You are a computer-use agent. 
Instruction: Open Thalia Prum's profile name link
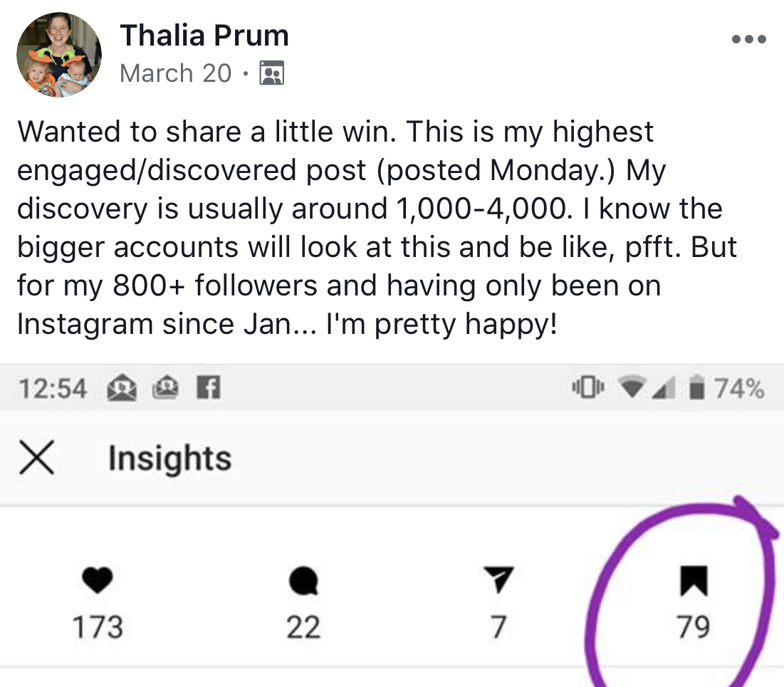(204, 36)
